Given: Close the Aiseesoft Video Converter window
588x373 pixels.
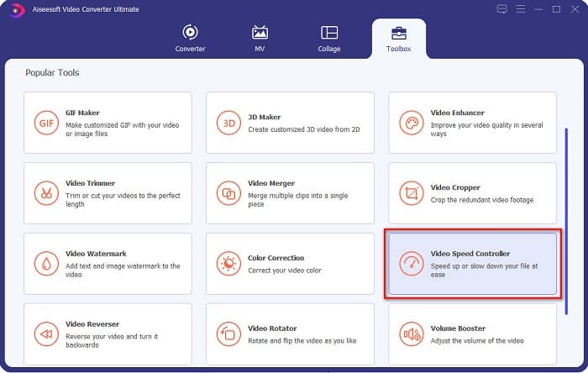Looking at the screenshot, I should coord(575,9).
